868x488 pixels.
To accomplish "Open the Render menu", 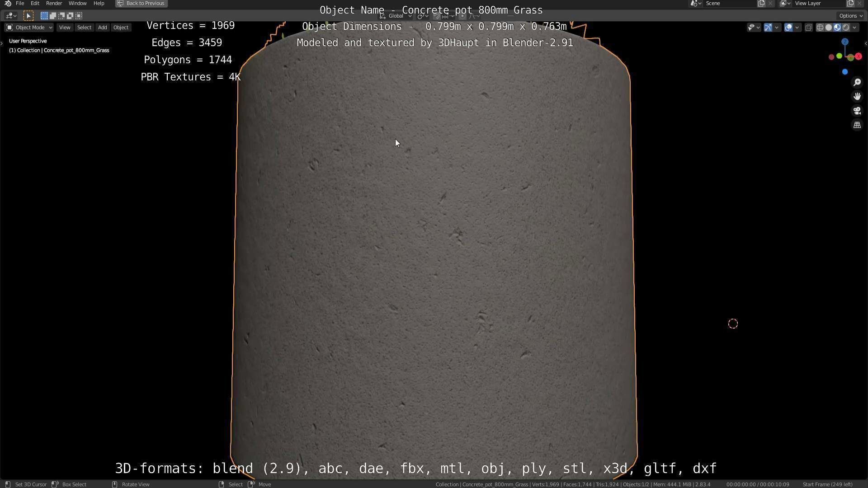I will (x=54, y=3).
